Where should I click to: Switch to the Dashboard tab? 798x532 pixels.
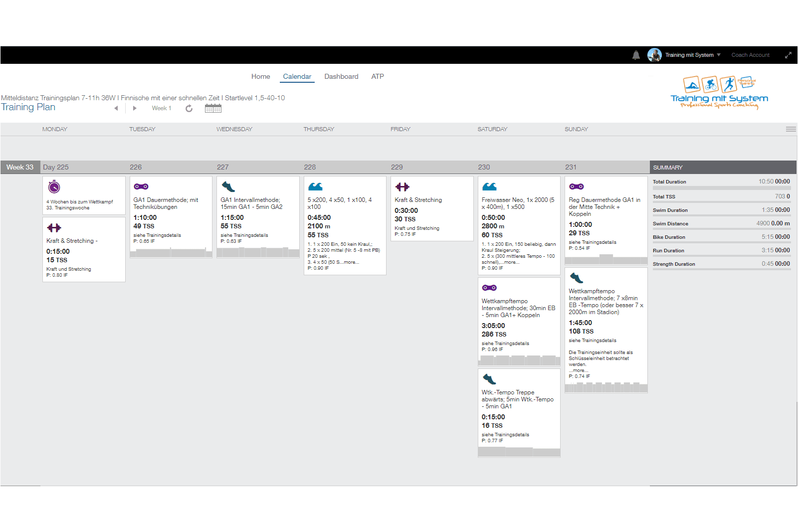341,77
